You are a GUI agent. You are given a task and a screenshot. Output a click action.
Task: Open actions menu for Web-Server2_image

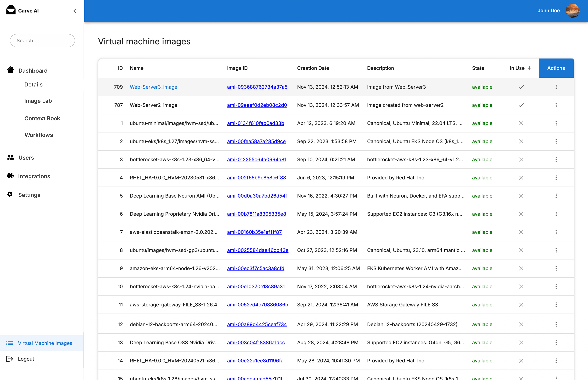click(556, 105)
